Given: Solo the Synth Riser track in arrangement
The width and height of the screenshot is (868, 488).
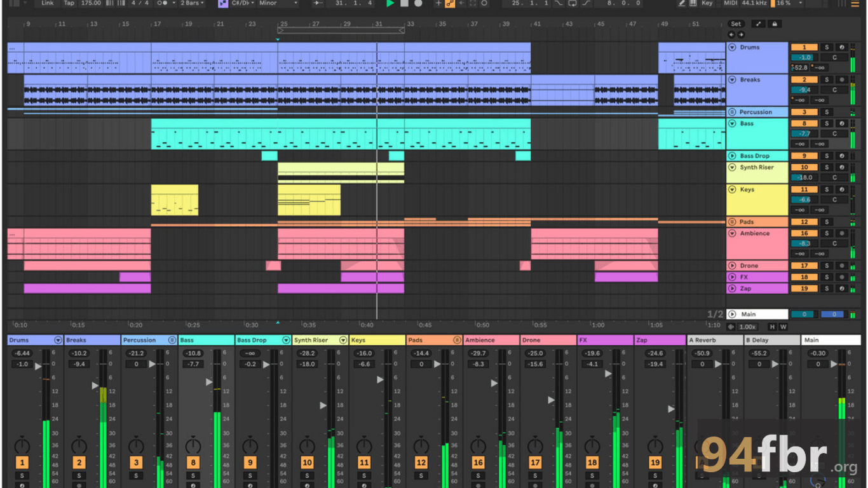Looking at the screenshot, I should tap(827, 167).
